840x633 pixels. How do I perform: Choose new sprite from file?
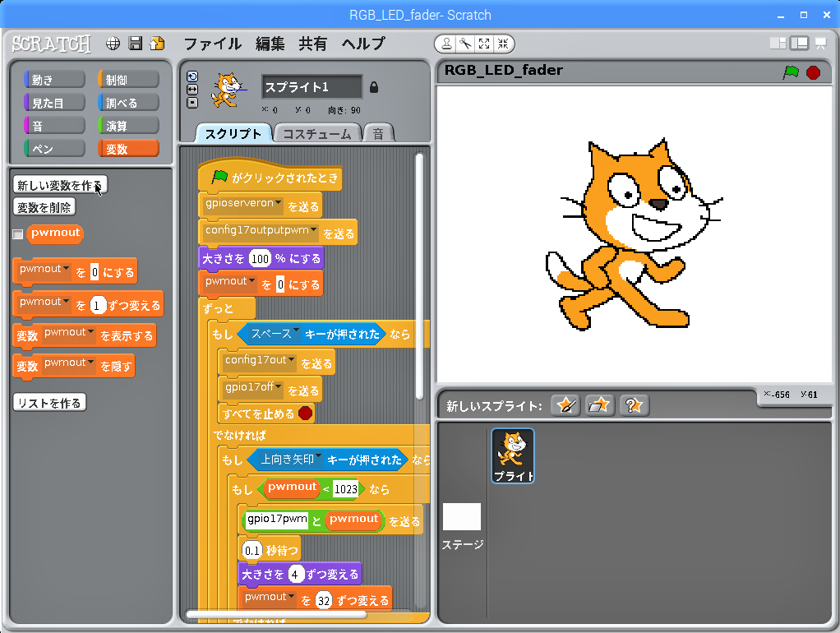coord(599,405)
